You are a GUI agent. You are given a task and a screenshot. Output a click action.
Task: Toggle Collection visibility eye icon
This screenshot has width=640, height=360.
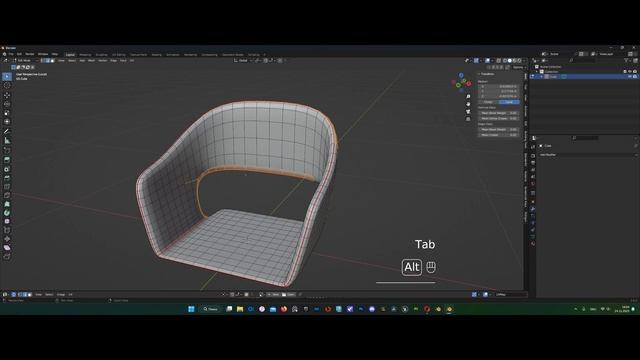[x=630, y=71]
